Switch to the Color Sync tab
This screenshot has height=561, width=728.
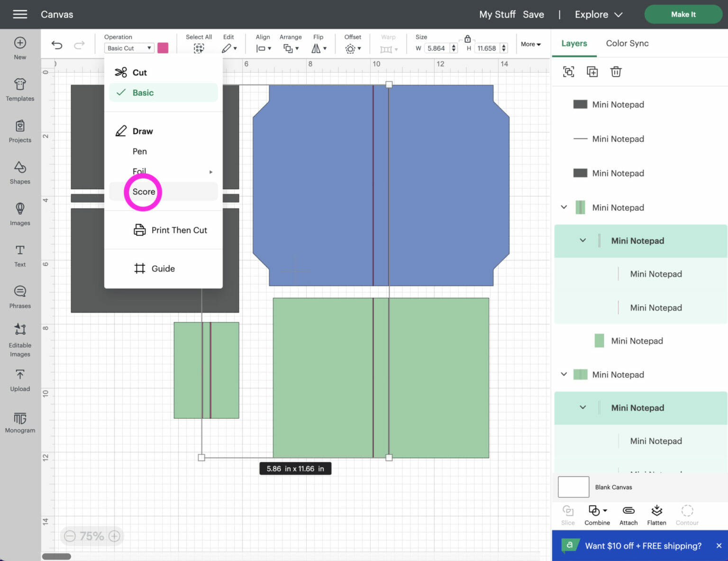627,43
